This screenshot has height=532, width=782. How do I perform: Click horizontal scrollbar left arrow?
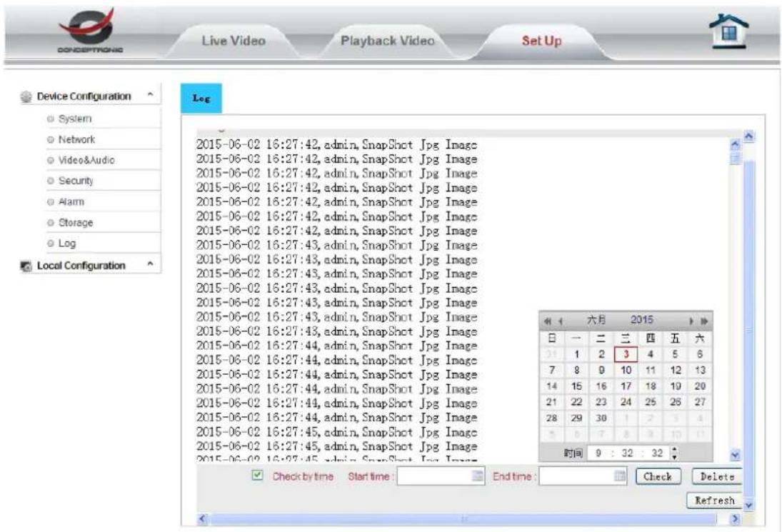click(202, 518)
